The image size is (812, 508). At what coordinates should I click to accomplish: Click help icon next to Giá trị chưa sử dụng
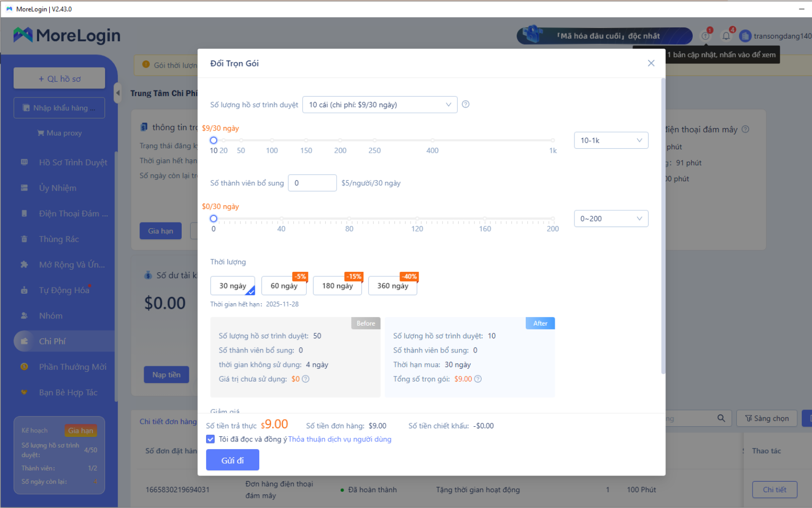pos(306,379)
